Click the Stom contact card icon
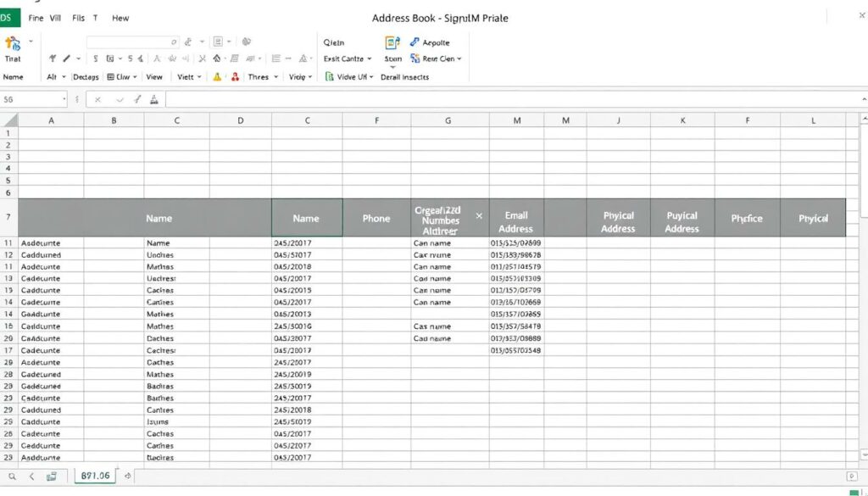 coord(392,42)
